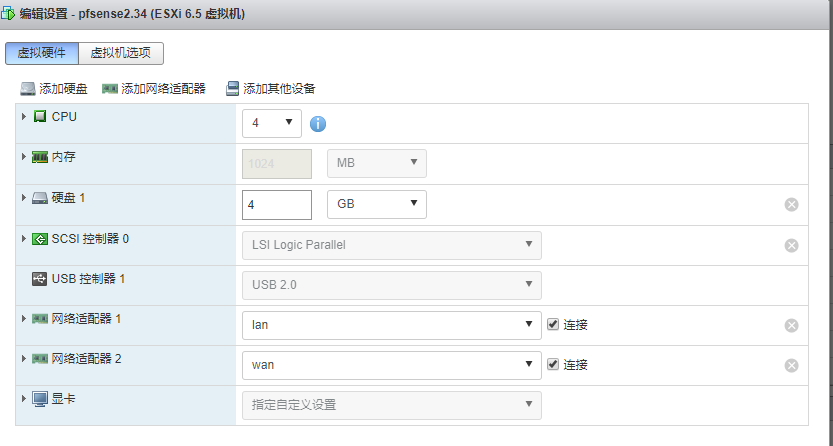The width and height of the screenshot is (833, 446).
Task: Click the CPU info icon
Action: coord(319,124)
